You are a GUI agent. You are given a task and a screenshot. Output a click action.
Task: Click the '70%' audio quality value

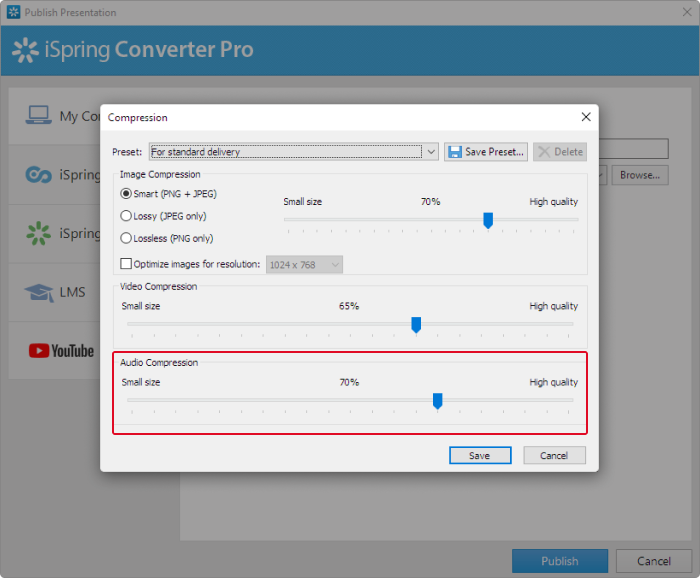(349, 382)
